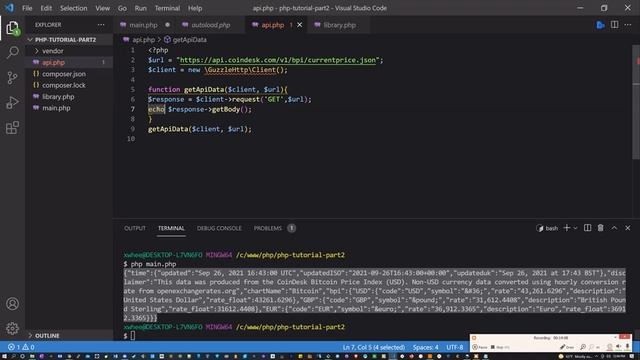Screen dimensions: 640x360
Task: Select the TERMINAL panel tab
Action: 171,228
